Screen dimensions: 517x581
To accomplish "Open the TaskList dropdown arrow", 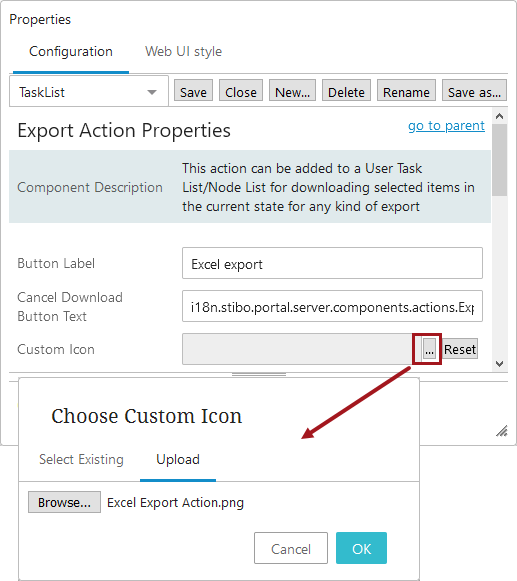I will (x=152, y=92).
